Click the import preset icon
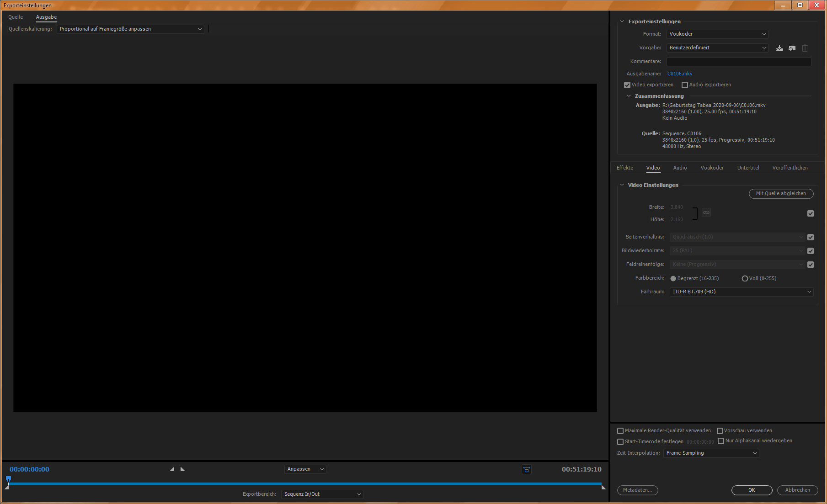Image resolution: width=827 pixels, height=504 pixels. tap(792, 48)
